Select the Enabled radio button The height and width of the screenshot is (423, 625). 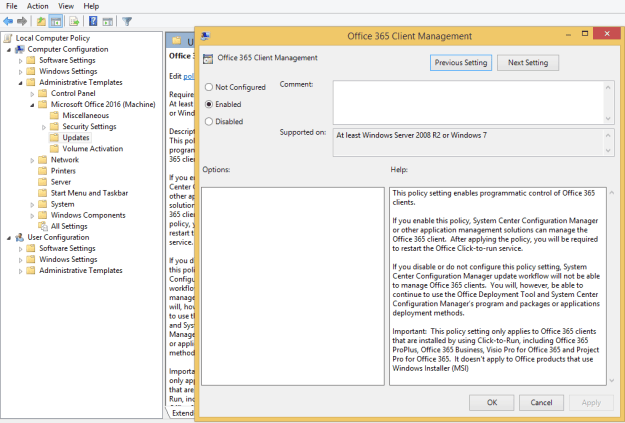209,104
